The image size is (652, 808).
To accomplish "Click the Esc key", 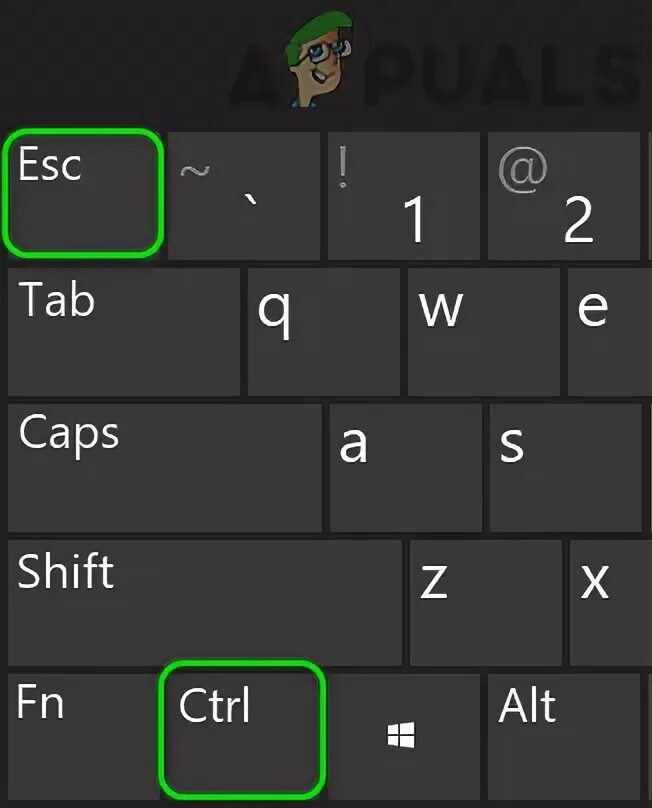I will click(83, 193).
